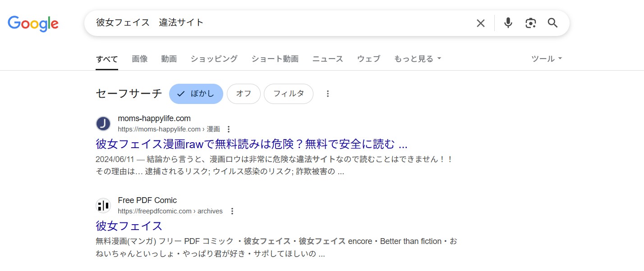
Task: Switch SafeSearch to フィルタ mode
Action: pos(288,94)
